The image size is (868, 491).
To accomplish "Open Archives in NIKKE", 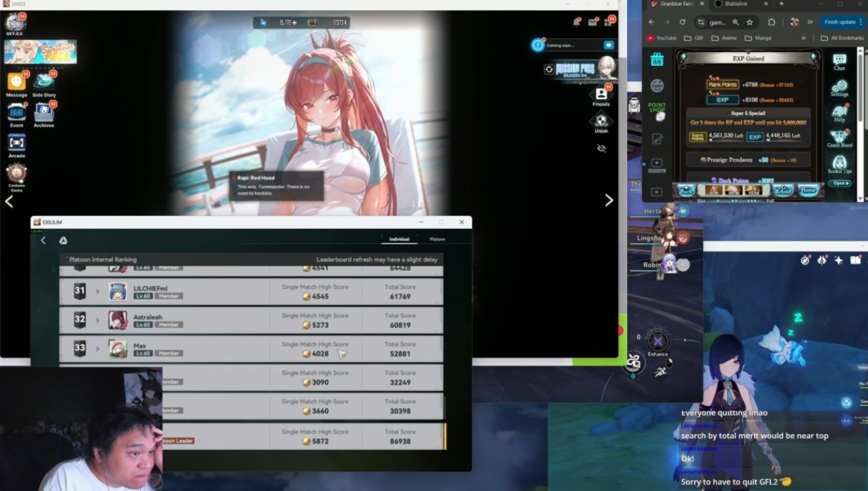I will click(44, 115).
